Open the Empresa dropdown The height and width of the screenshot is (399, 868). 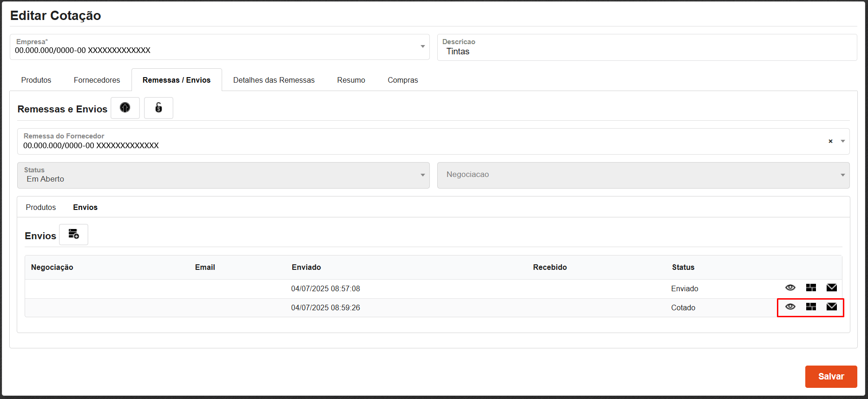pos(422,46)
